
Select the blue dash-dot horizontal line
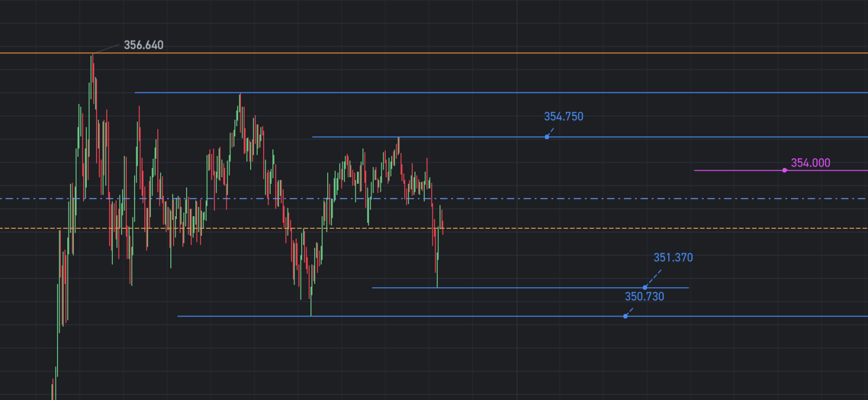point(434,198)
